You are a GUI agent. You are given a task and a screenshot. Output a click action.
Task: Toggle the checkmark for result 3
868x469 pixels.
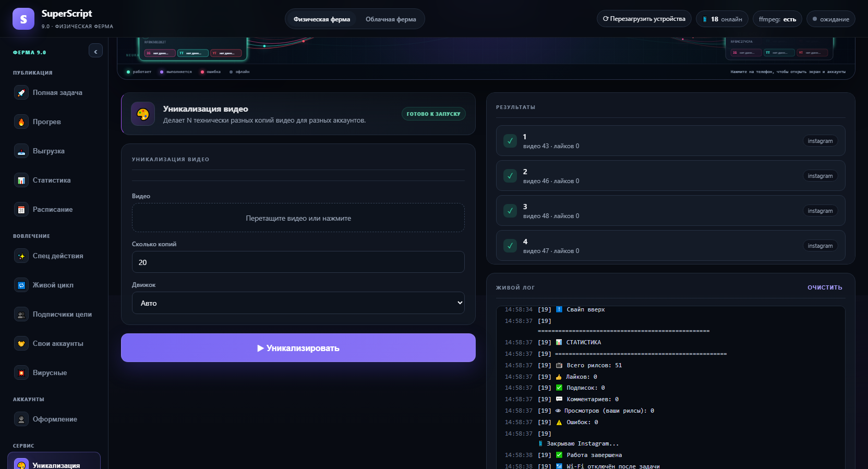510,211
